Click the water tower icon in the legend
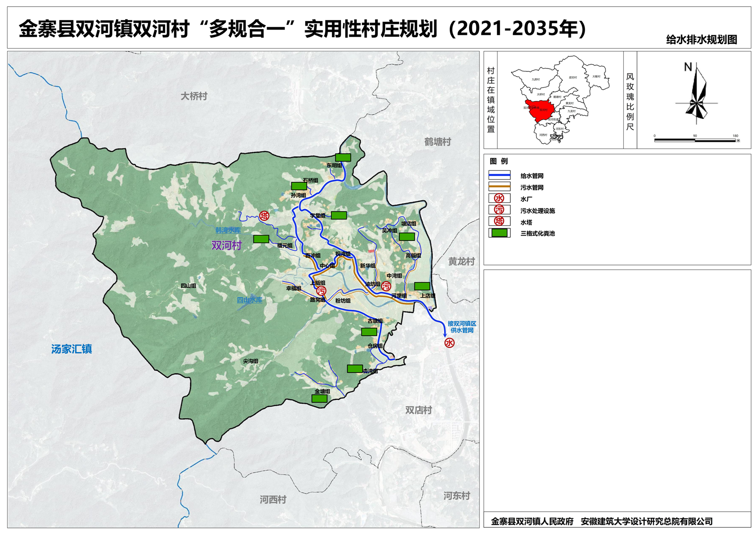756x534 pixels. 499,221
